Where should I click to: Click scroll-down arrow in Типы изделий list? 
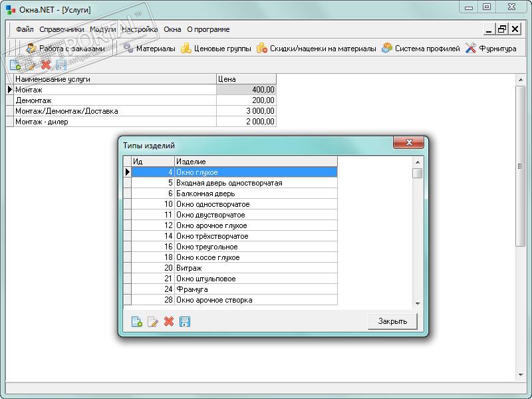418,304
